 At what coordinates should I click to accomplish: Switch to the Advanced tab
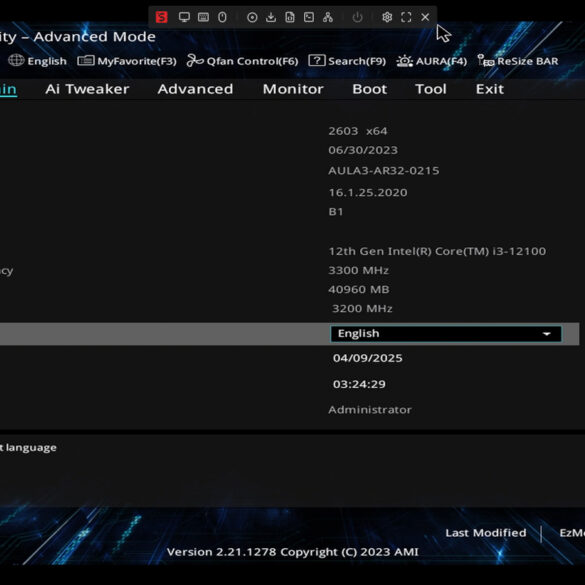tap(195, 89)
